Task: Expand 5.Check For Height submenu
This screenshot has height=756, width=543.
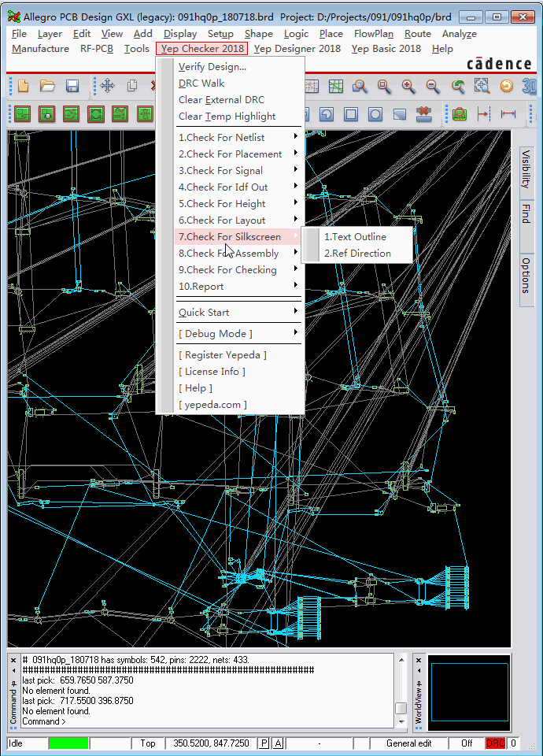Action: [x=238, y=203]
